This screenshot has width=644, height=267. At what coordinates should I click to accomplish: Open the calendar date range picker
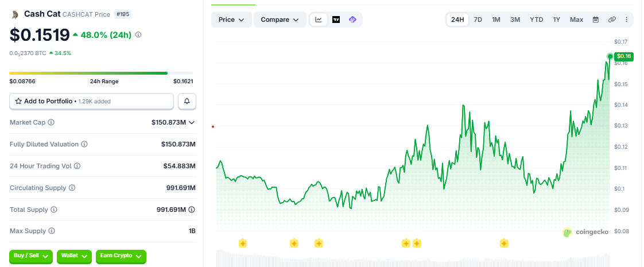(596, 20)
